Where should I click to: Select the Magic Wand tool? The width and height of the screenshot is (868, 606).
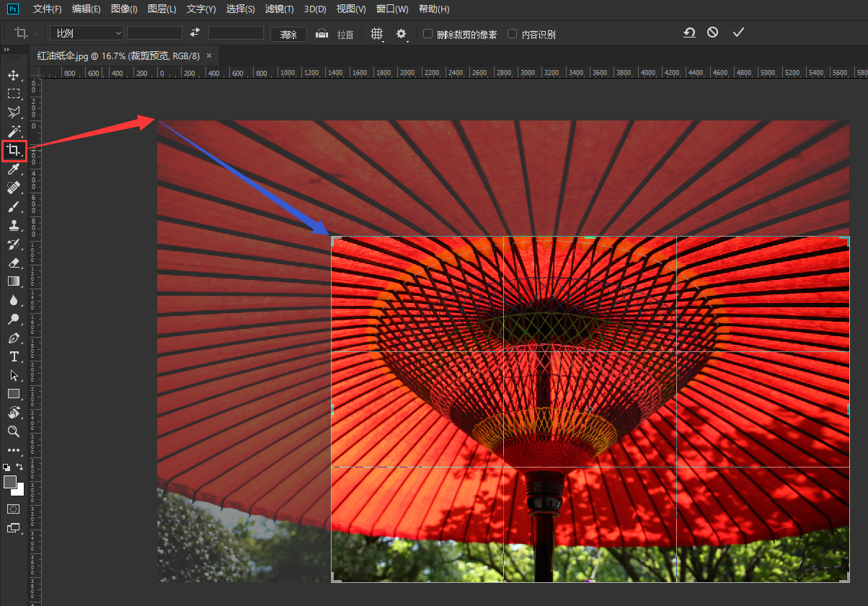click(14, 131)
